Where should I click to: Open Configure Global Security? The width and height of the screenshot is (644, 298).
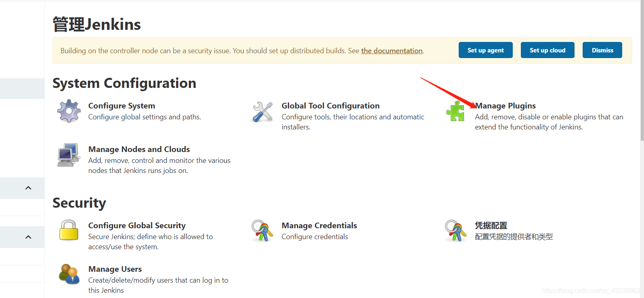point(137,225)
